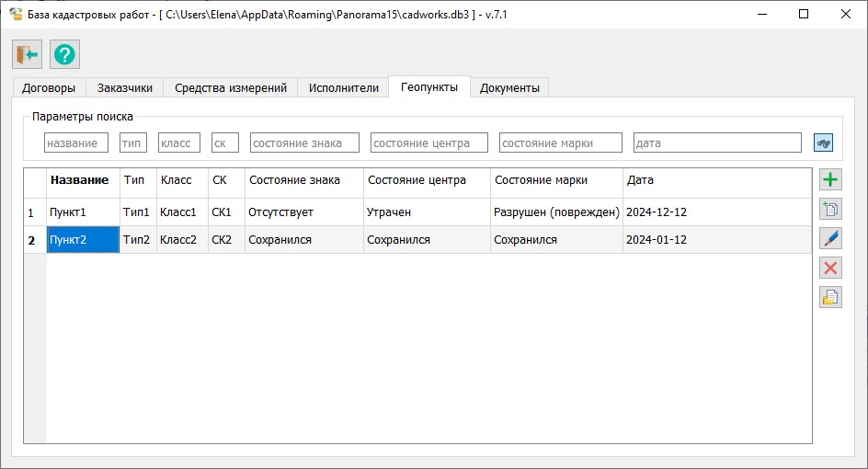The height and width of the screenshot is (469, 868).
Task: Select the Исполнители tab
Action: [344, 87]
